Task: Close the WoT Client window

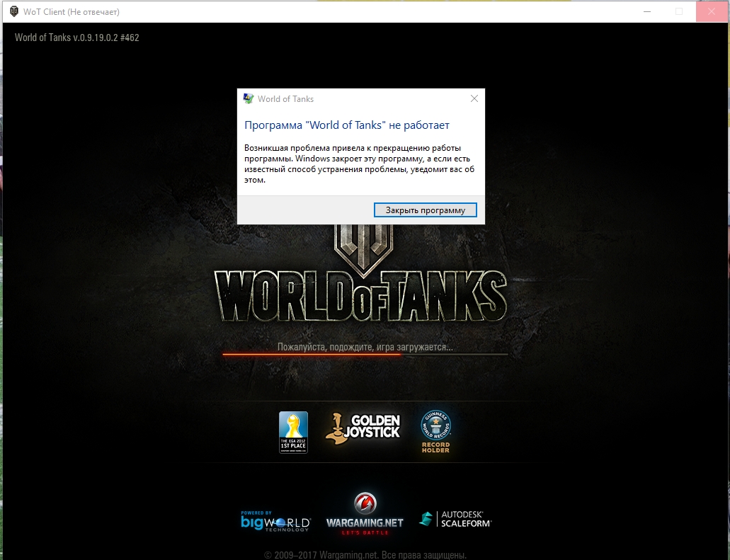Action: click(x=712, y=11)
